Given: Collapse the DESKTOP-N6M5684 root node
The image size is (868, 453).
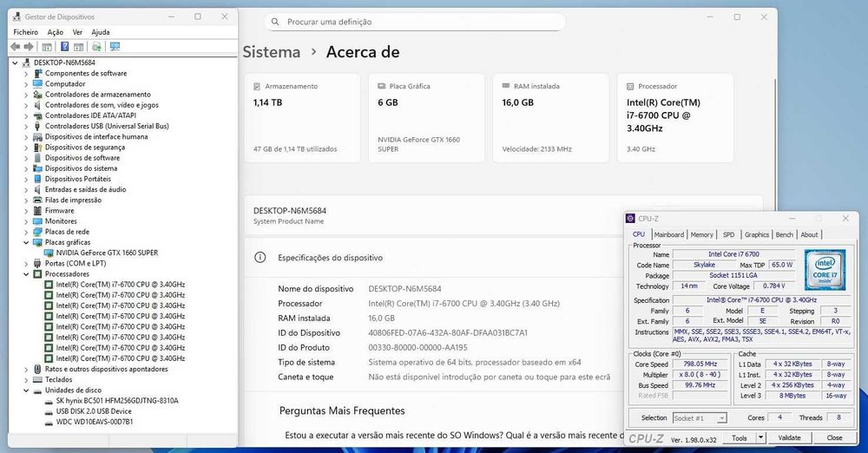Looking at the screenshot, I should click(x=15, y=62).
